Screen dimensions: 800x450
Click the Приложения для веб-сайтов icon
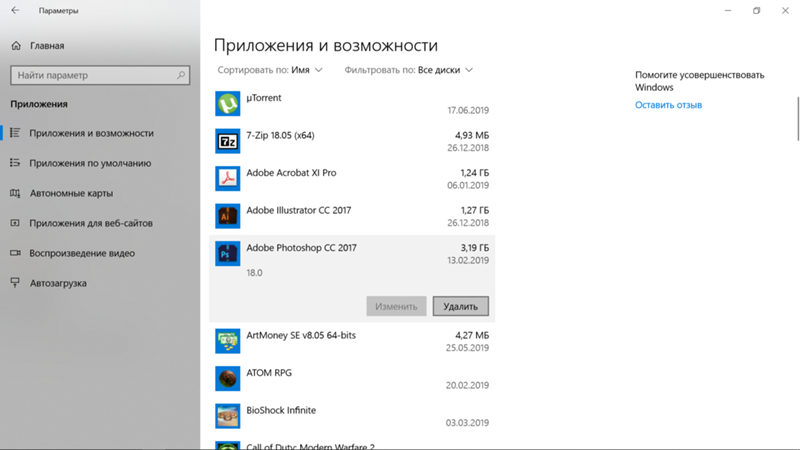[15, 223]
